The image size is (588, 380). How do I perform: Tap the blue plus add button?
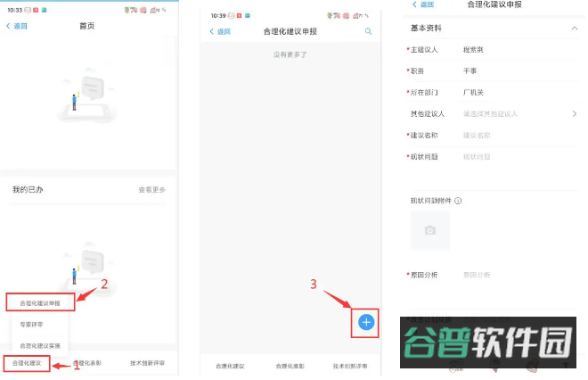coord(366,322)
